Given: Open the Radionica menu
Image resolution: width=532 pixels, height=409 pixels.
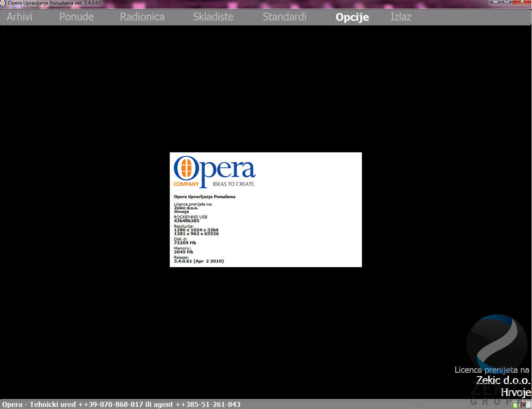Looking at the screenshot, I should [142, 17].
